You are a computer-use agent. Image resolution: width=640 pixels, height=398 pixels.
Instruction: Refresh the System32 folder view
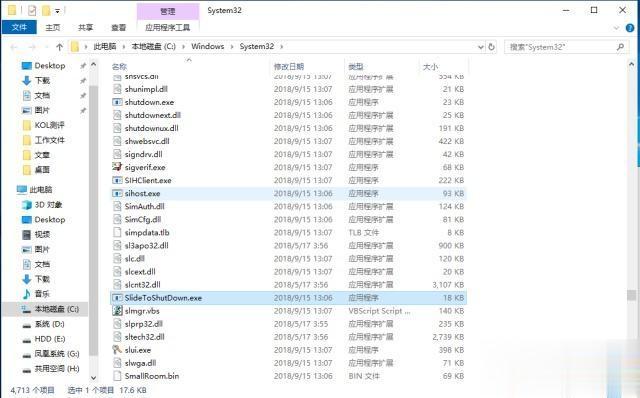coord(491,47)
